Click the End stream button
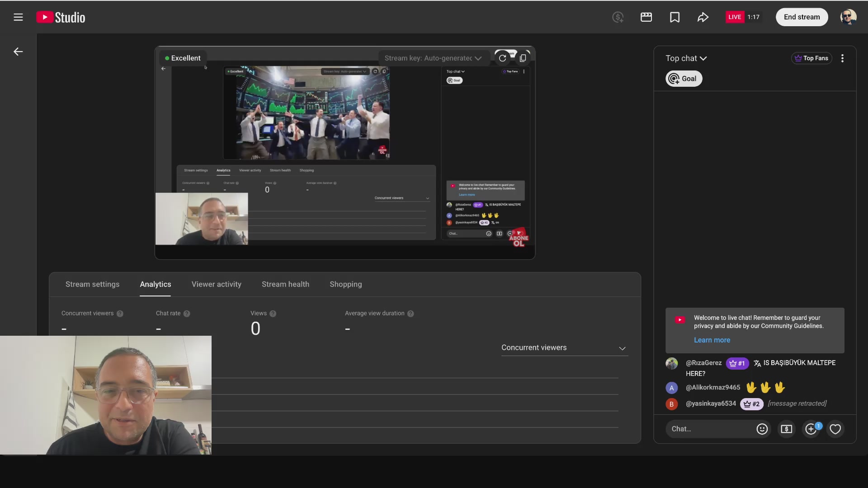This screenshot has width=868, height=488. pos(802,17)
